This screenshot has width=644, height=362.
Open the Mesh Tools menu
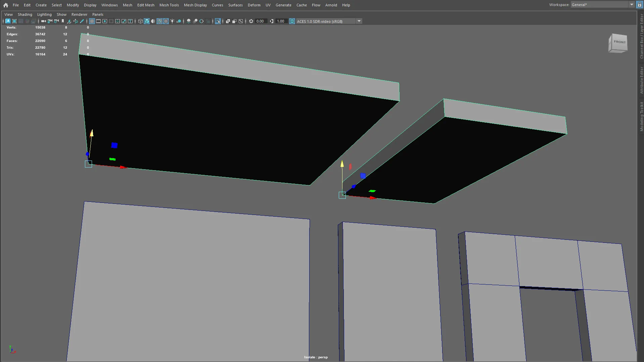169,5
